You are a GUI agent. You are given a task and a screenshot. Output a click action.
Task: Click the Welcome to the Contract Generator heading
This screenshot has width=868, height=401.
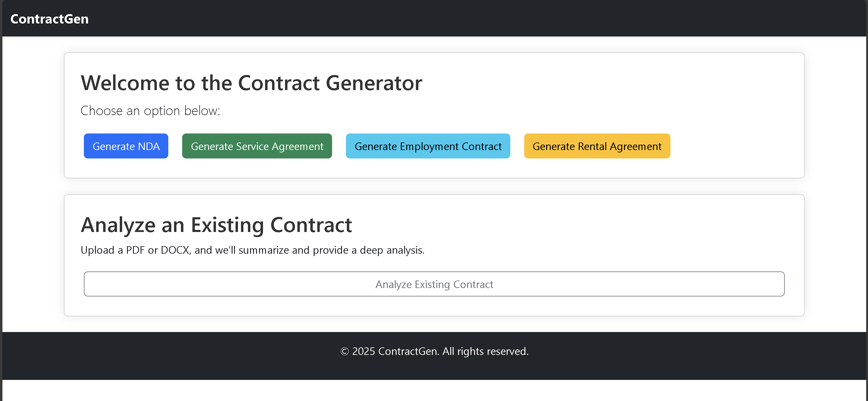251,83
